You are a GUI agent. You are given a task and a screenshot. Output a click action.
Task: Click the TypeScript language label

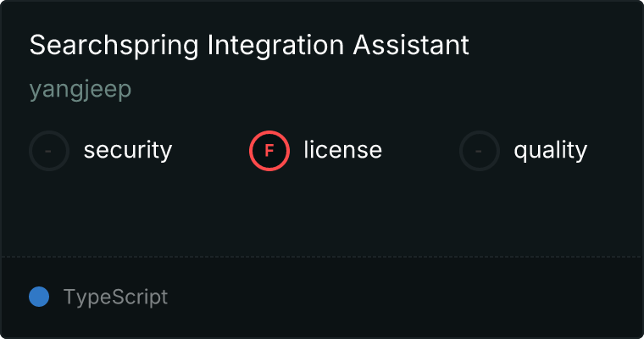coord(115,297)
